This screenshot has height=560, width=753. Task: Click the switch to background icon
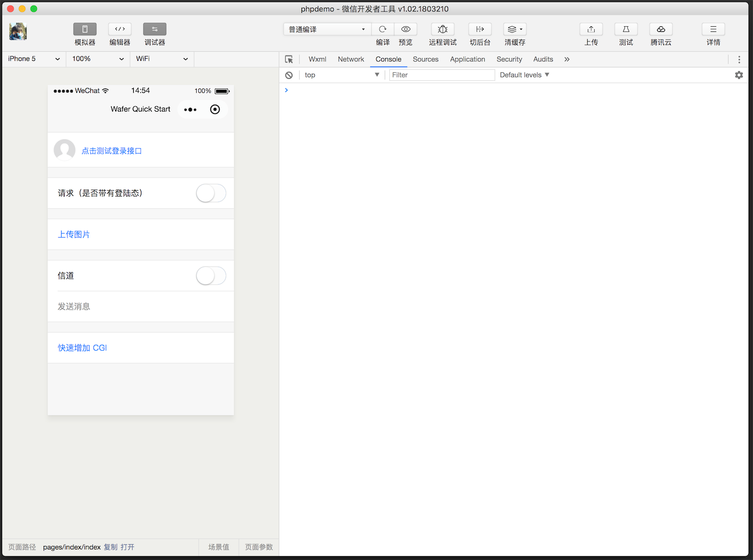click(479, 29)
